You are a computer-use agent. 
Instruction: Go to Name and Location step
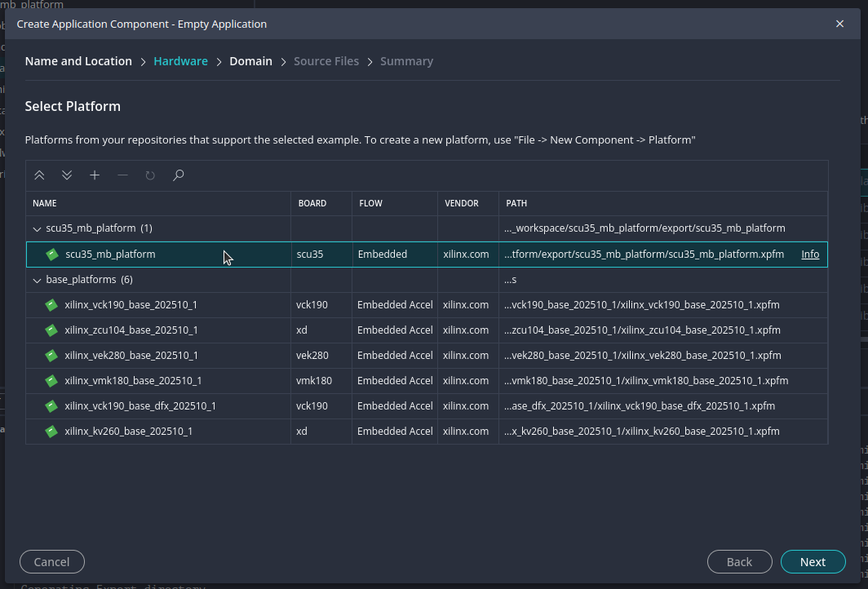[x=78, y=61]
